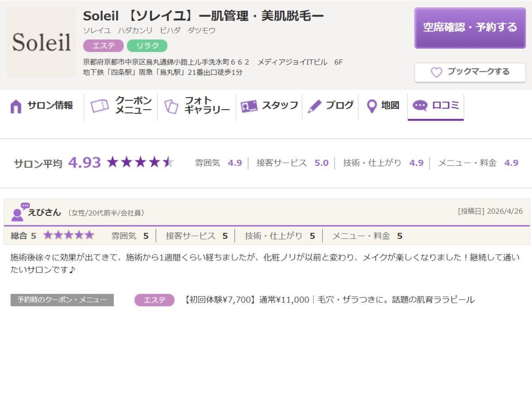Click the 予約時のクーポン・メニュー label
Screen dimensions: 532x399
click(x=62, y=300)
